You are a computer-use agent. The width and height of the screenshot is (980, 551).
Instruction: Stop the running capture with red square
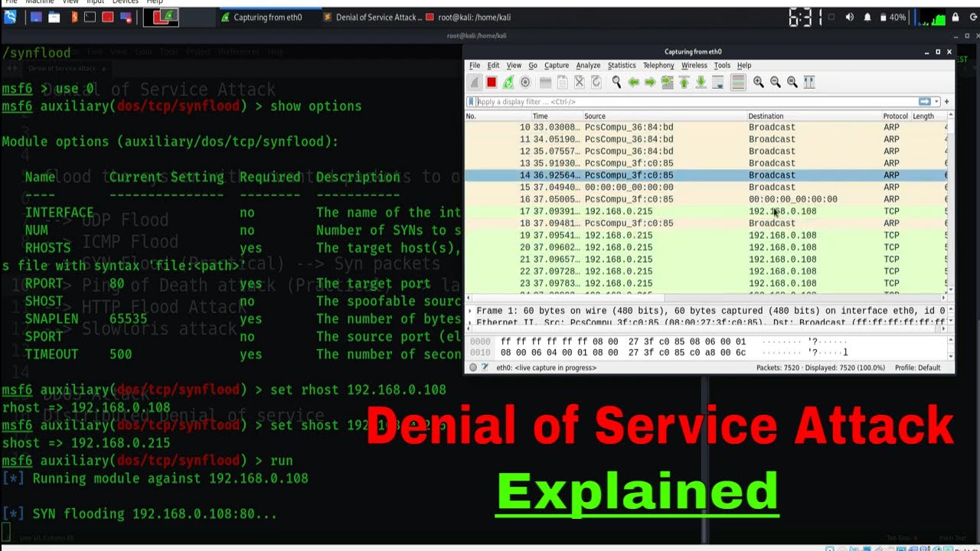point(492,83)
